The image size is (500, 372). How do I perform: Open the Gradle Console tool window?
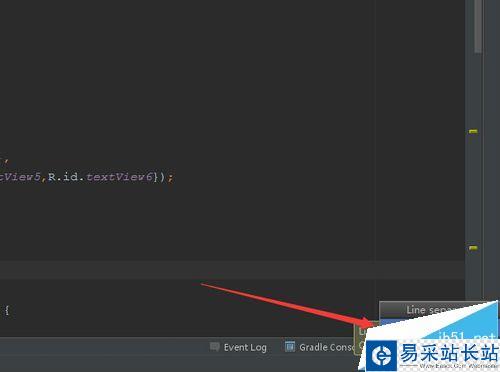[320, 347]
